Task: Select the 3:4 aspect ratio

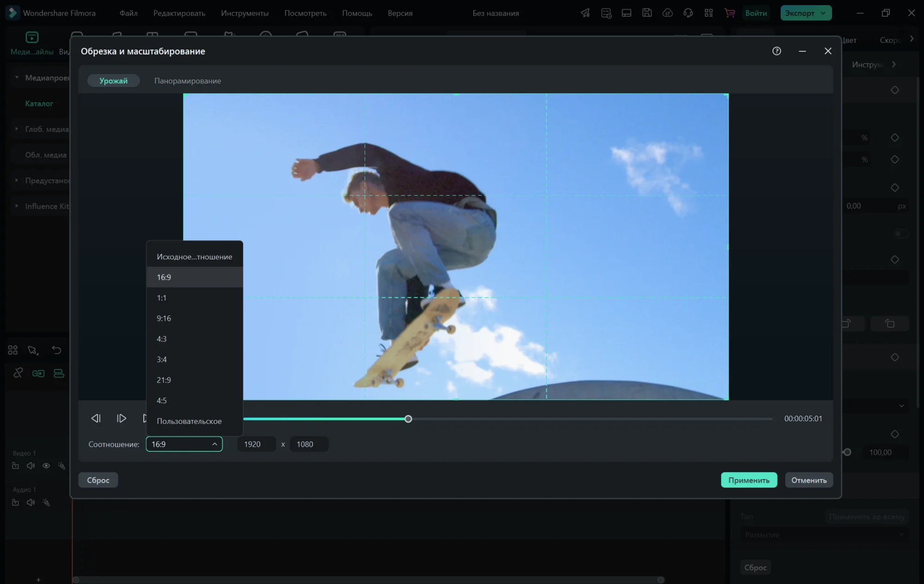Action: click(195, 359)
